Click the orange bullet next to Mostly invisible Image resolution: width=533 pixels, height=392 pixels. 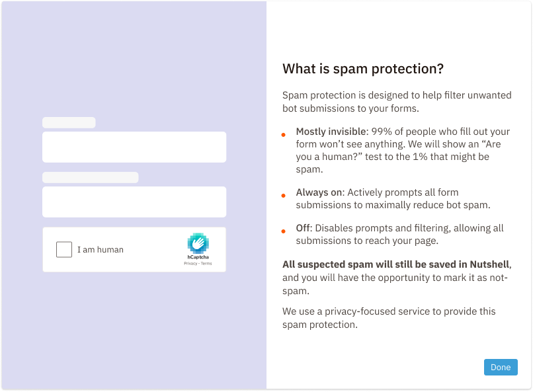(x=283, y=135)
